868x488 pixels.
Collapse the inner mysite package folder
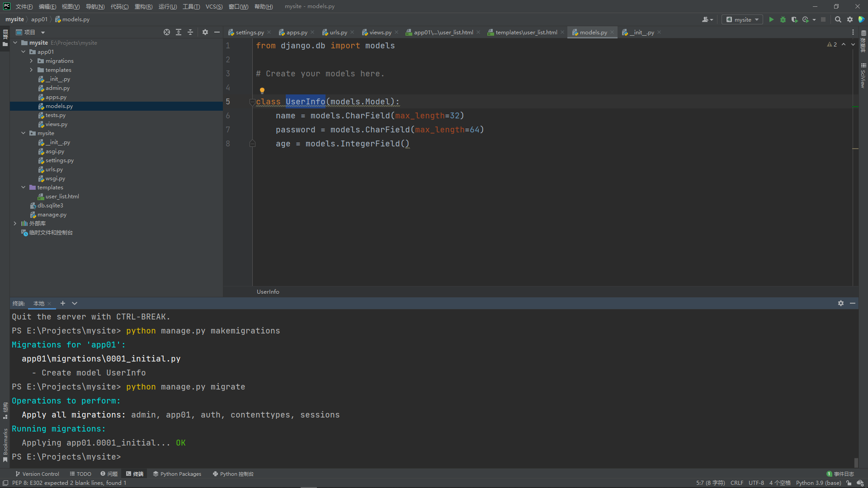click(x=24, y=133)
